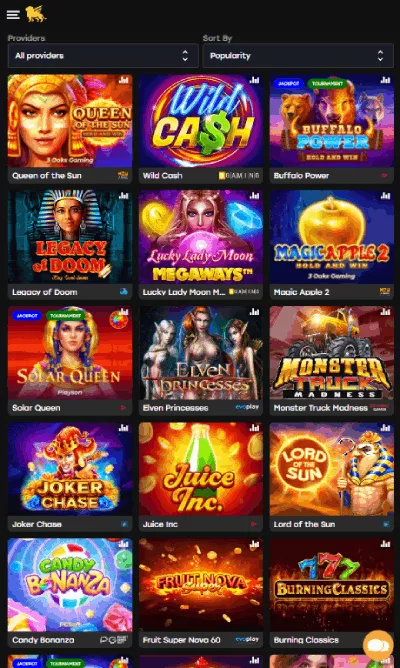The image size is (400, 668).
Task: Expand the All providers dropdown
Action: tap(103, 56)
